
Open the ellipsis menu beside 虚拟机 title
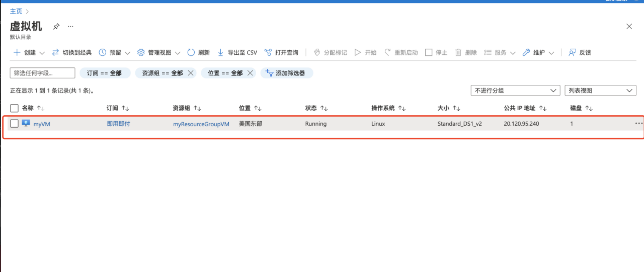[71, 26]
